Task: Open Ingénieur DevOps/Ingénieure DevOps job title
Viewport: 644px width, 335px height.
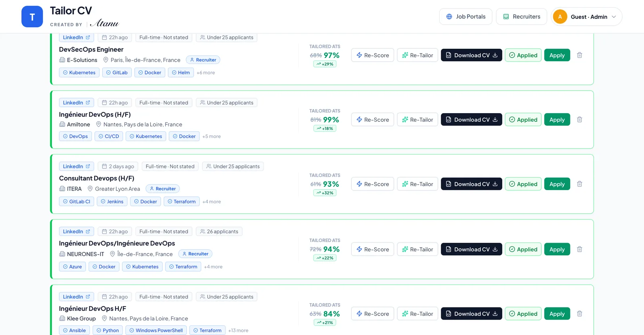Action: pos(117,244)
